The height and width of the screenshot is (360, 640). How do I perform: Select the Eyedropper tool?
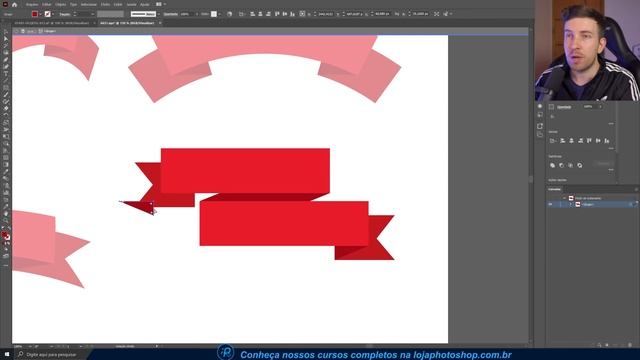point(6,171)
